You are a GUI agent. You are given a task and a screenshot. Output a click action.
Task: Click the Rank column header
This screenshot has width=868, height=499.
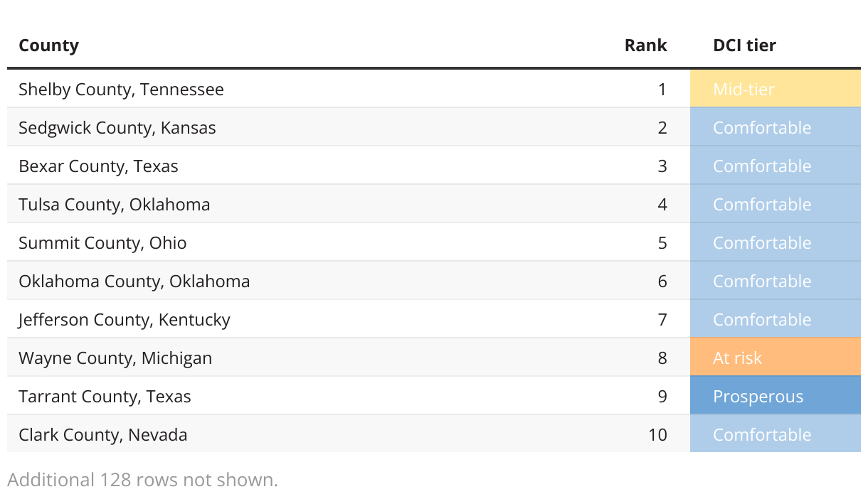[x=645, y=45]
